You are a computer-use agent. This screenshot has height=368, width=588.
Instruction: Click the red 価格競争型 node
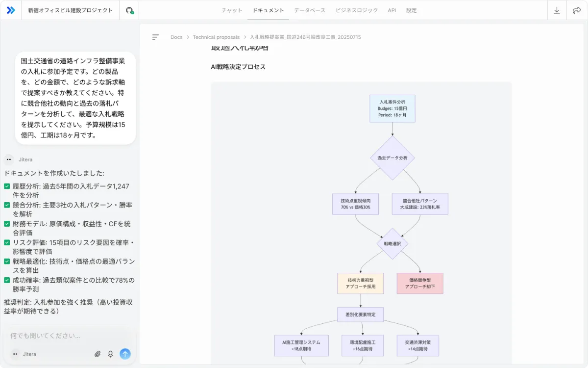tap(420, 283)
